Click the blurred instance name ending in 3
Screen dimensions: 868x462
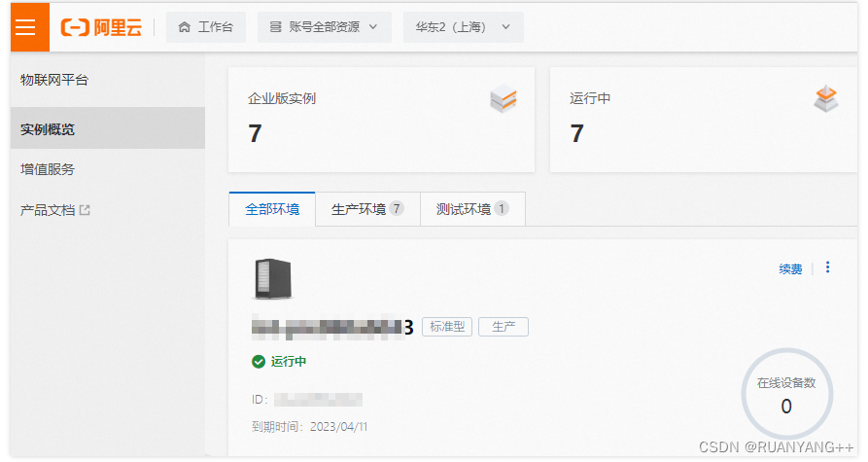pyautogui.click(x=332, y=327)
